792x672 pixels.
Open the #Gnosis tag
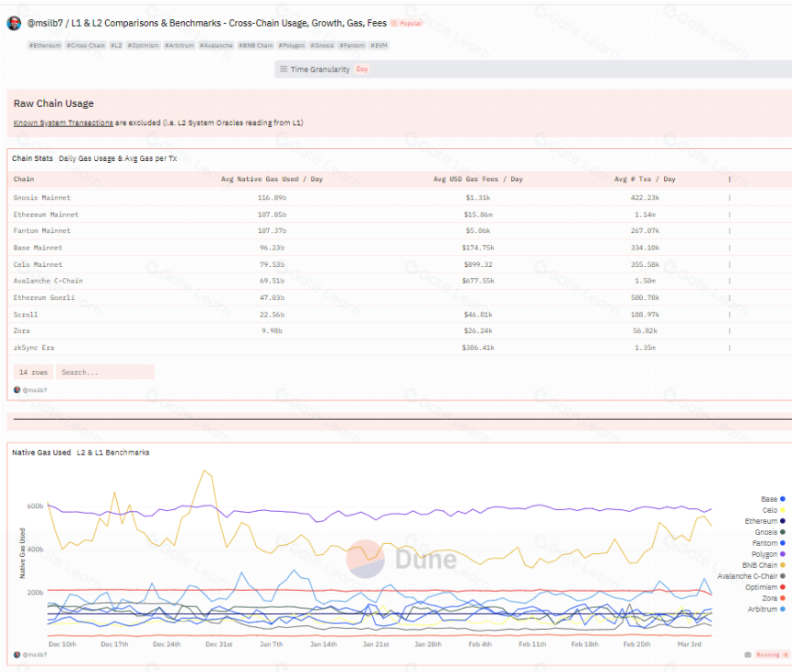321,45
